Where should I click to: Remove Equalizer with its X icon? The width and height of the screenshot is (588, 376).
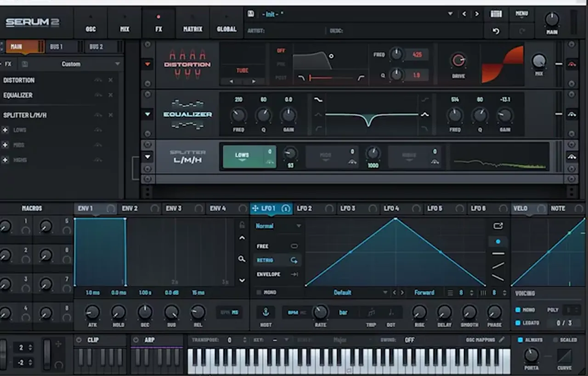(x=110, y=95)
